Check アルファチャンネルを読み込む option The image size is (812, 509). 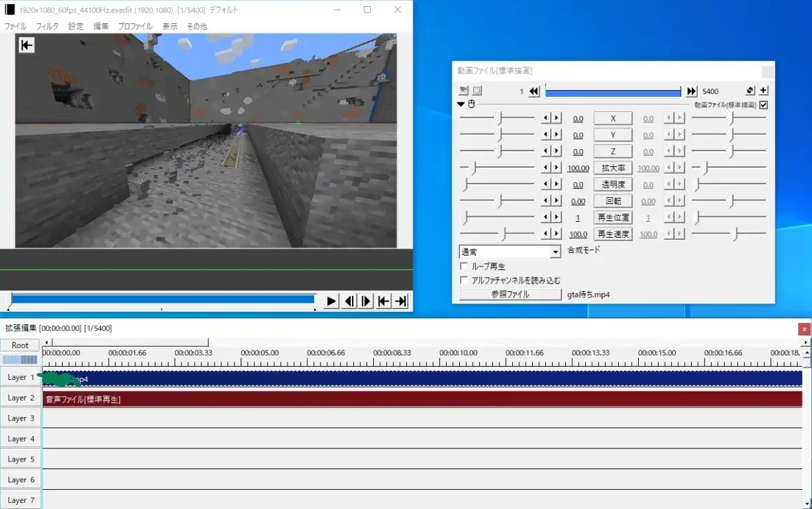464,280
